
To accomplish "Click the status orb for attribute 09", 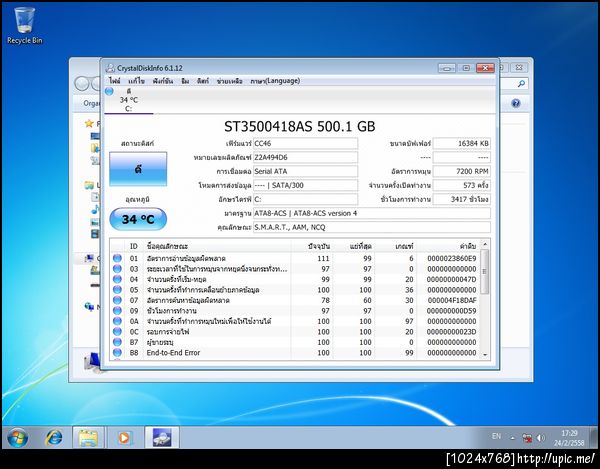I will click(x=117, y=311).
